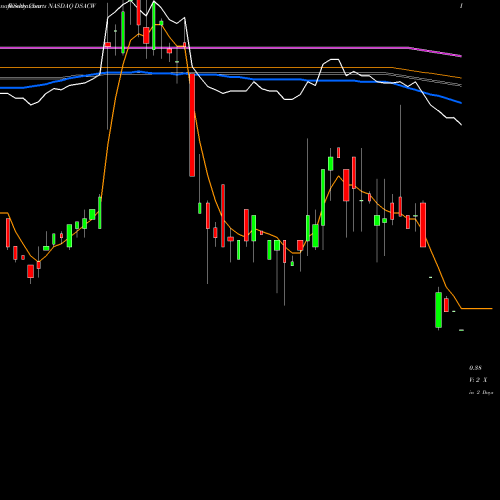Click the NASDAQ DSACW ticker label
500x500 pixels.
pyautogui.click(x=72, y=6)
